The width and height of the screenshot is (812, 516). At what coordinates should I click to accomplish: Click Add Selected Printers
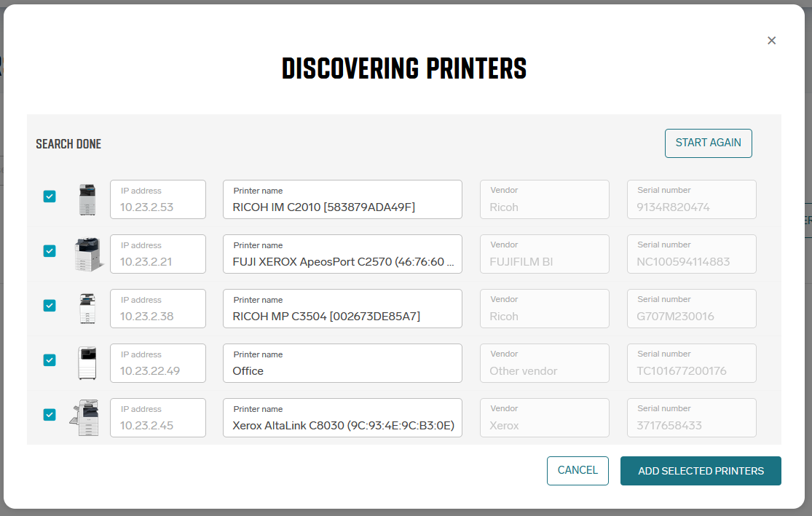tap(701, 471)
